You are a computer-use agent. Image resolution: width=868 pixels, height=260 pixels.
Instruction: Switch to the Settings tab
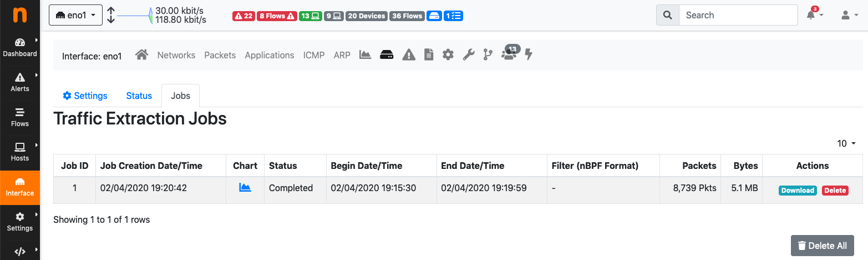(x=85, y=96)
